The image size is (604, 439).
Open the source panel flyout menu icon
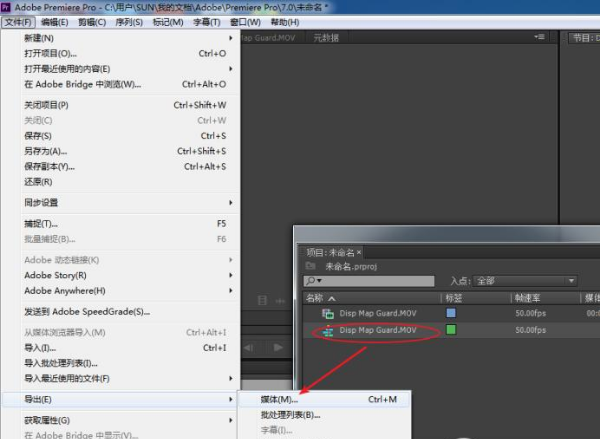539,37
